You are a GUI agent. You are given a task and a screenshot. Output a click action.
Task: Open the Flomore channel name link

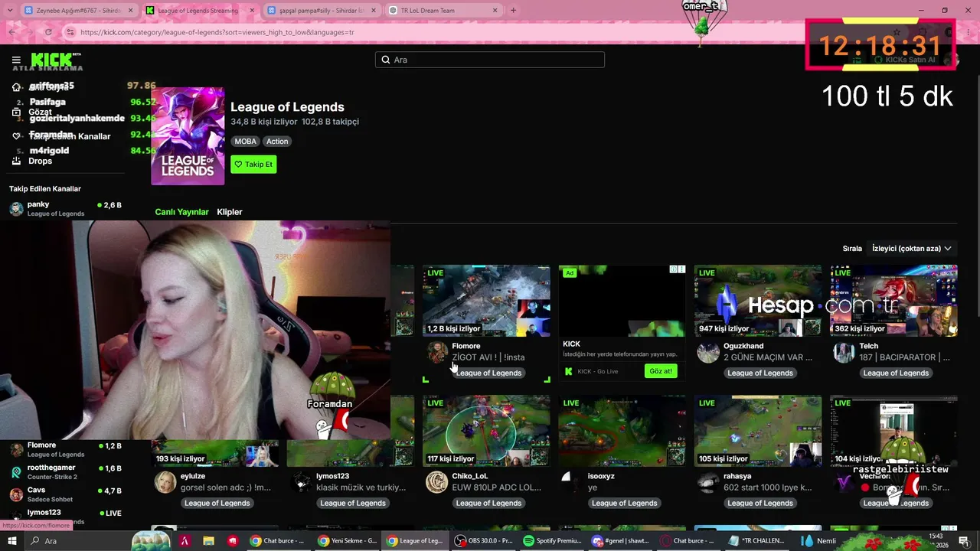point(466,346)
